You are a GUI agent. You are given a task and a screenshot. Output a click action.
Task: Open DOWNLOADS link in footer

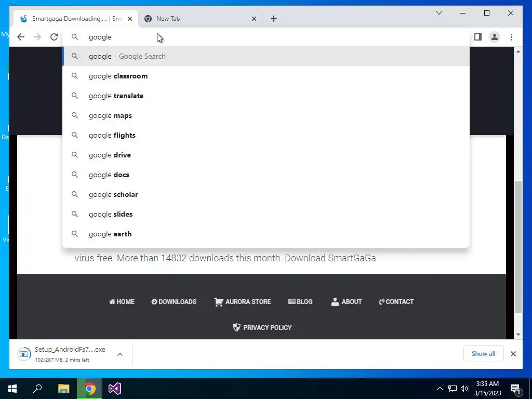(x=174, y=302)
